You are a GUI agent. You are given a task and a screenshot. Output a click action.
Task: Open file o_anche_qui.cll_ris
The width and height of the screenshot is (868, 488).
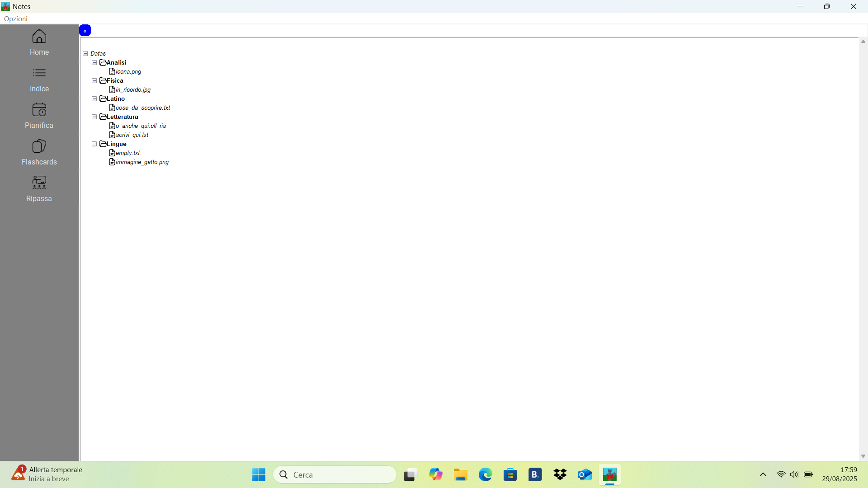141,126
